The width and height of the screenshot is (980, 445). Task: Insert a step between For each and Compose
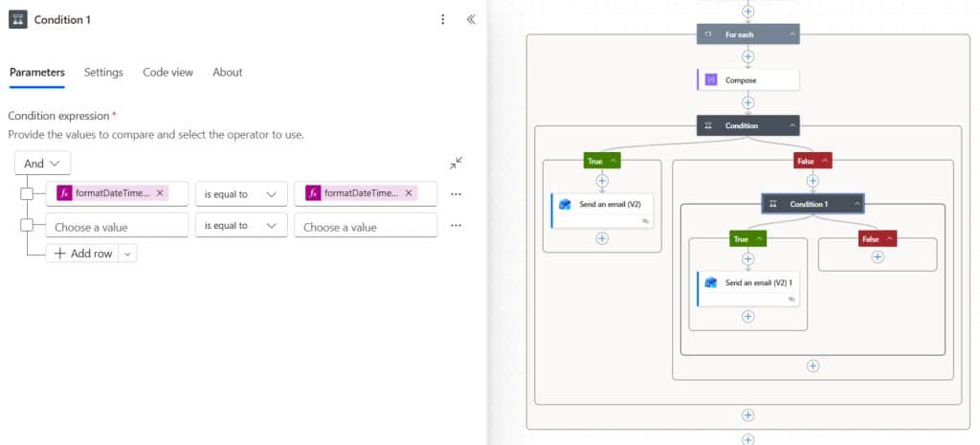(747, 56)
